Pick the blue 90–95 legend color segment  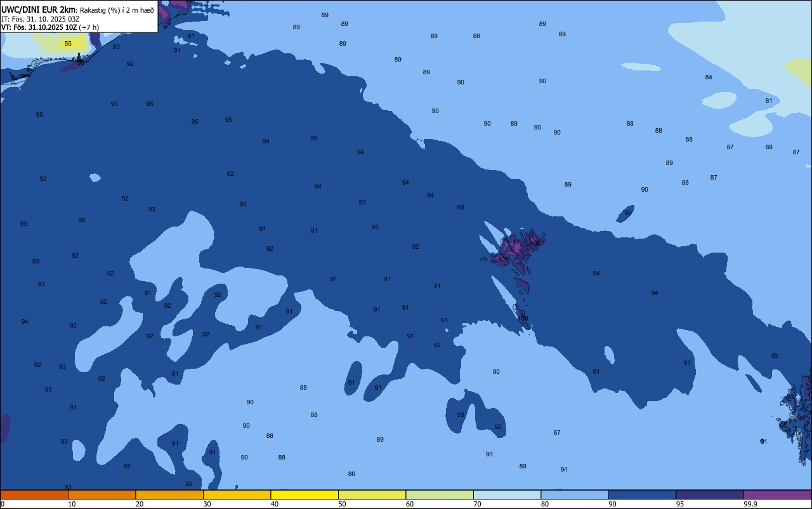(x=642, y=494)
